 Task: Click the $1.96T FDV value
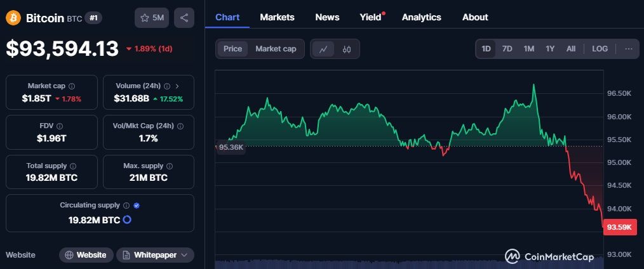point(51,138)
